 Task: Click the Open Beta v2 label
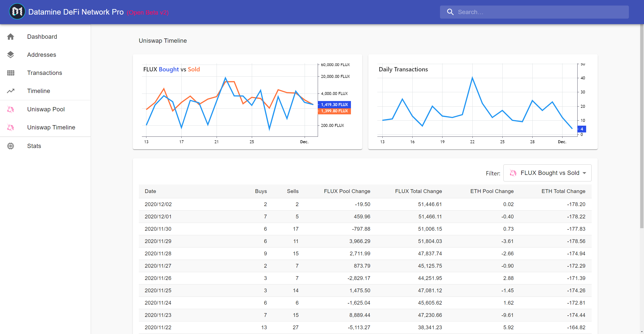(148, 13)
